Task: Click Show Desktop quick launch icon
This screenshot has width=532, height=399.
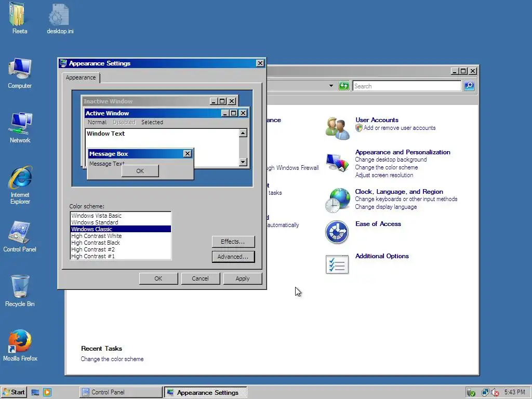Action: point(35,393)
